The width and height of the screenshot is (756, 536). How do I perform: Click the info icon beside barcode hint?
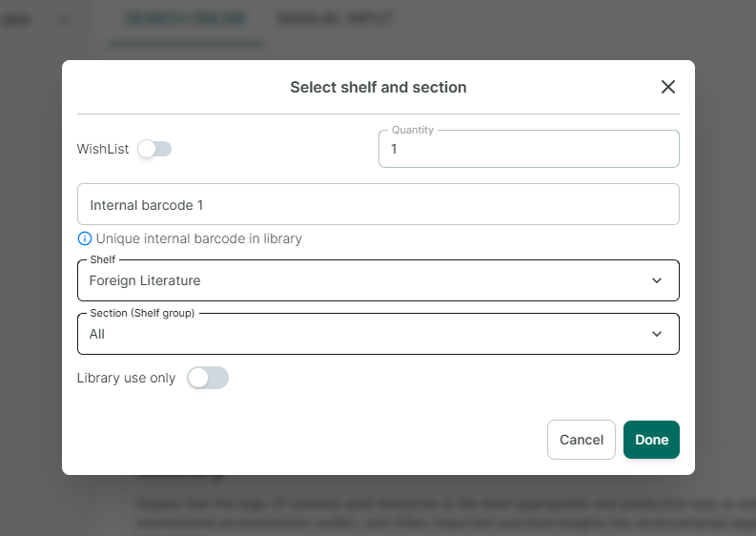click(x=85, y=238)
